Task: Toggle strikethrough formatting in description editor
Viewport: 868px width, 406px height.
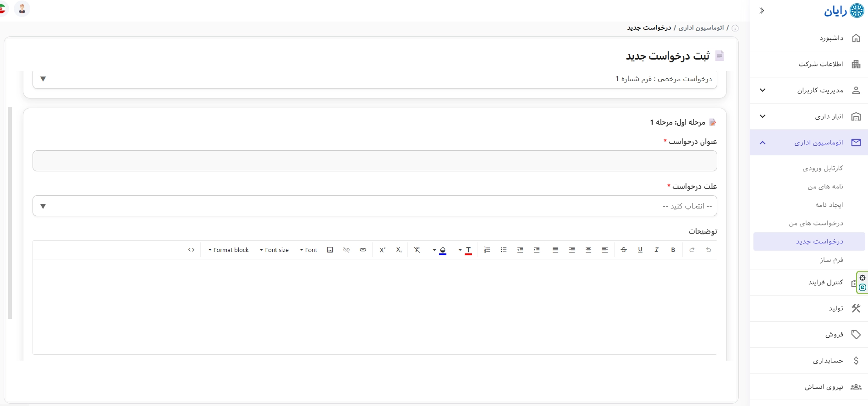Action: 623,250
